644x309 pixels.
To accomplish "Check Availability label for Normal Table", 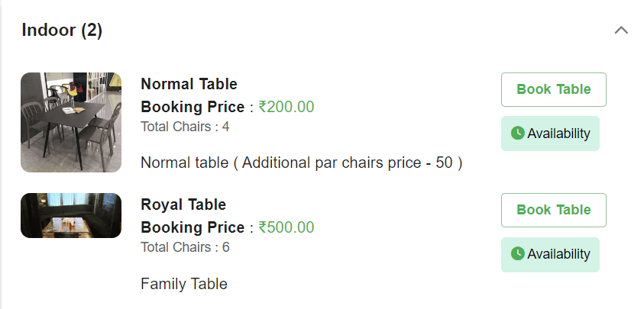I will click(558, 134).
